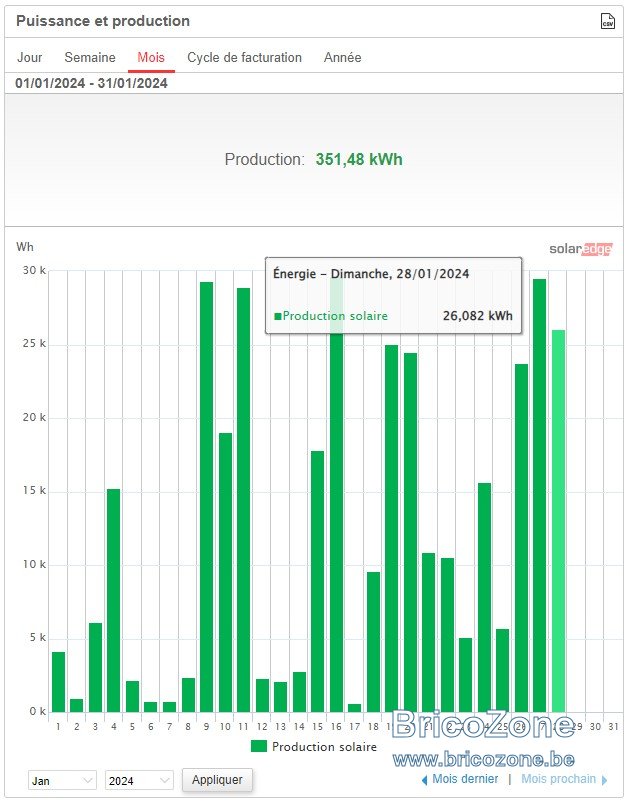Select the bar for day 15

[318, 582]
